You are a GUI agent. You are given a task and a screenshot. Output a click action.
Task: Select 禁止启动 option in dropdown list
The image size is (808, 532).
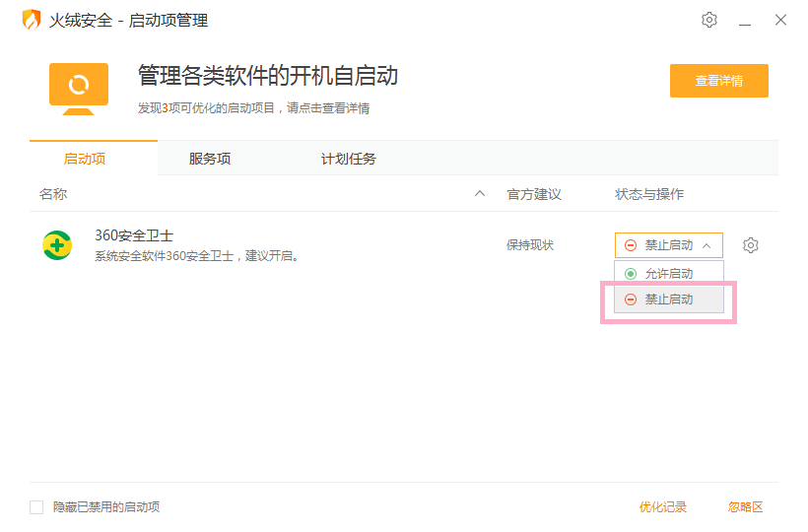[669, 299]
